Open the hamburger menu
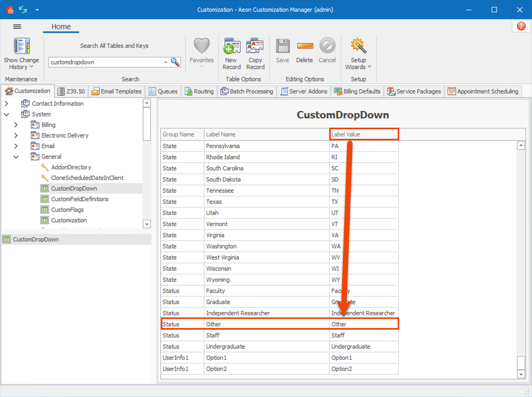This screenshot has width=532, height=397. 17,27
